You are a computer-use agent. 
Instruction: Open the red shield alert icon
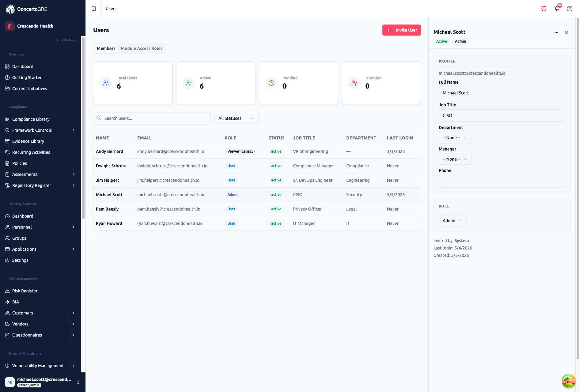point(544,9)
